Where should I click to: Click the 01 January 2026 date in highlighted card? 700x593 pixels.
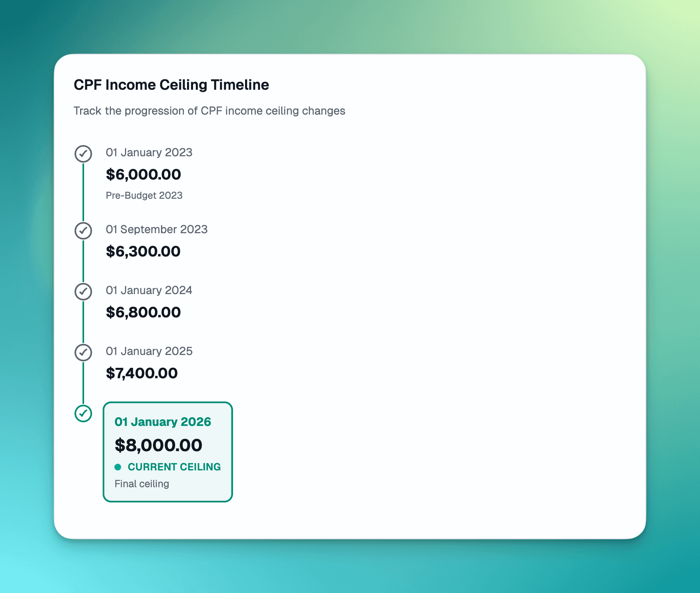click(163, 422)
